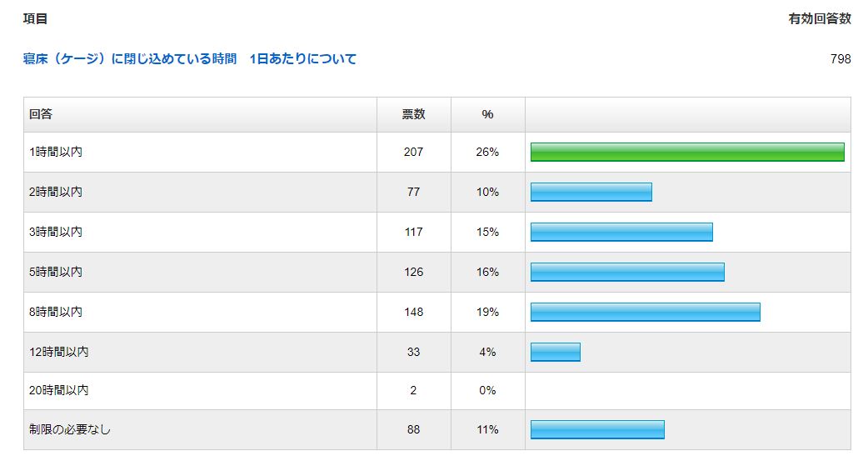The height and width of the screenshot is (471, 868).
Task: Open the 寝床（ケージ）に閉じ込めている時間 survey link
Action: coord(189,59)
